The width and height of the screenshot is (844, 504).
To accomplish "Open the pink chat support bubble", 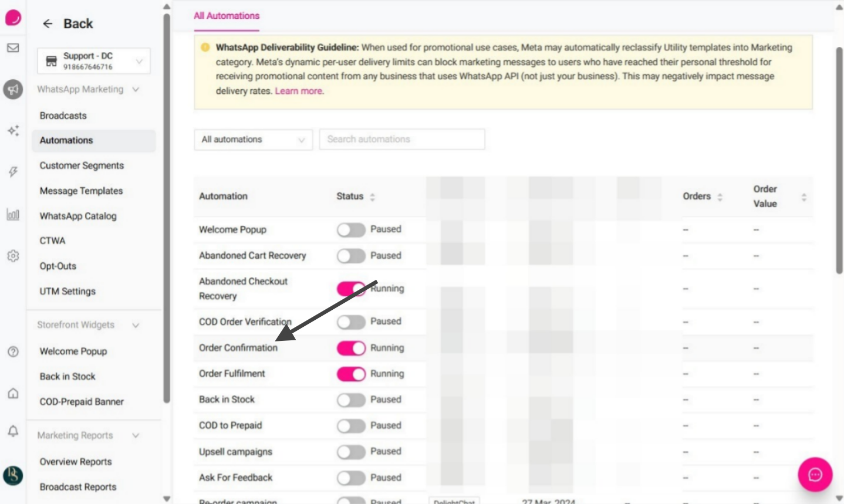I will point(815,475).
